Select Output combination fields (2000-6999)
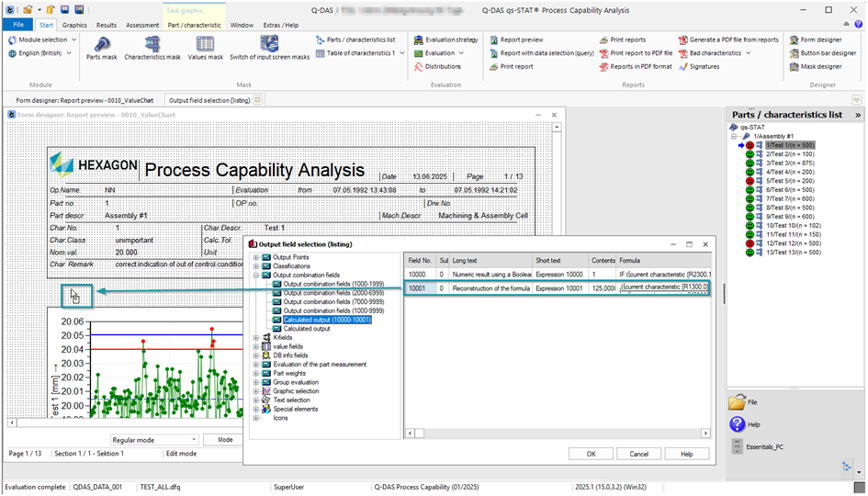 pyautogui.click(x=333, y=293)
